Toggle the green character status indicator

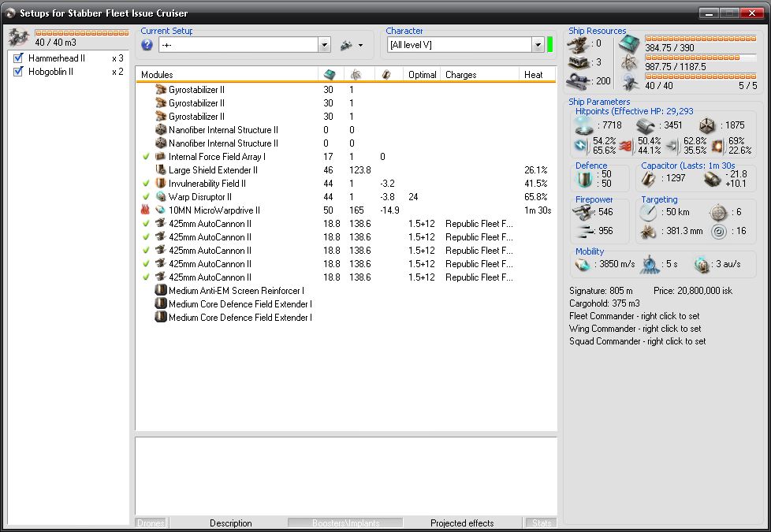(550, 45)
